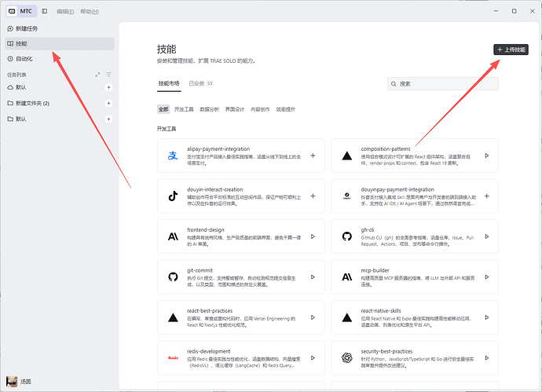Click the mcp-builder Anthropic logo
This screenshot has width=542, height=392.
(x=346, y=277)
